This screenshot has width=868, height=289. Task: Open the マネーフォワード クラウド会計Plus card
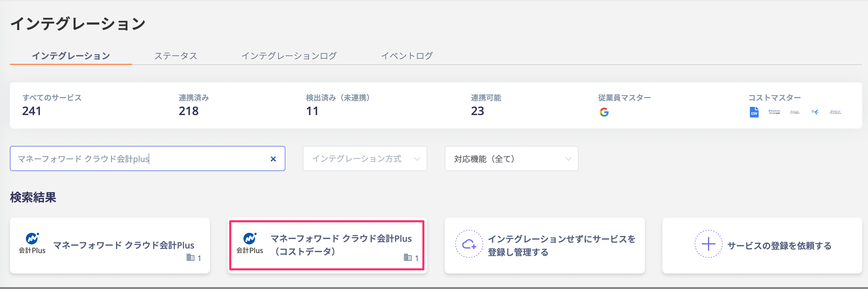110,246
